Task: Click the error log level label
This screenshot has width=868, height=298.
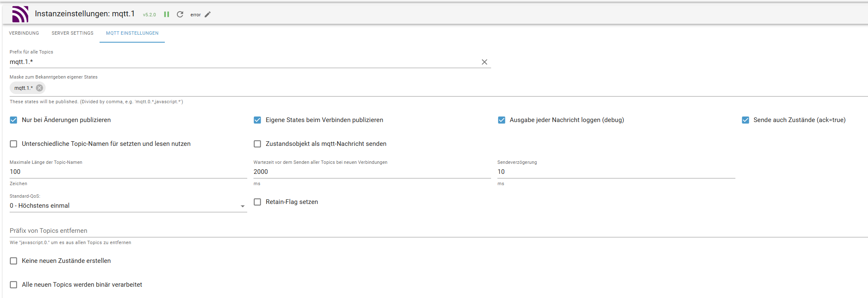Action: tap(195, 15)
